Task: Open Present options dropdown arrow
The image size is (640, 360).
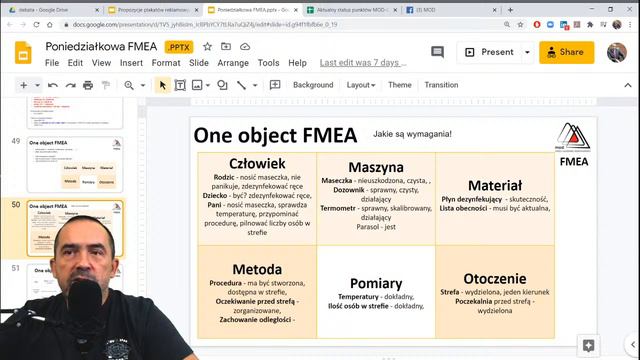Action: tap(527, 52)
